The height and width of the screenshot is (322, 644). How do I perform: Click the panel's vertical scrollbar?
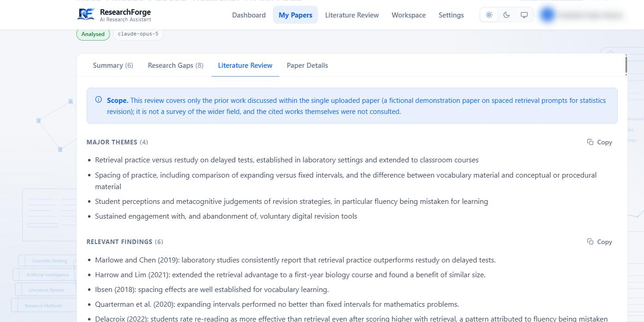tap(626, 65)
